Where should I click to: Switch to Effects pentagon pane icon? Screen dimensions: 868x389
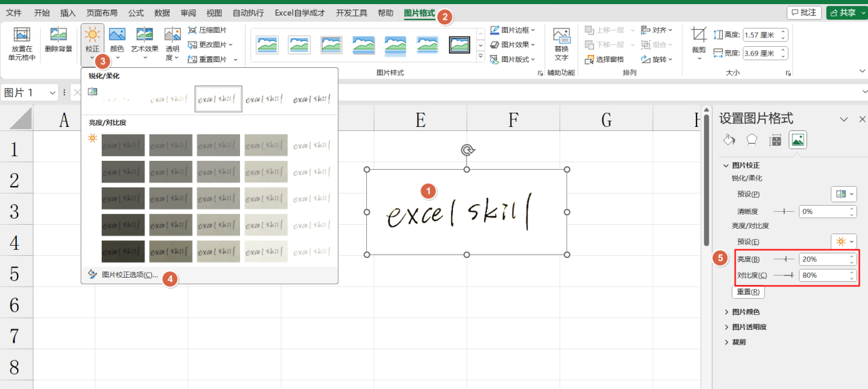point(752,140)
